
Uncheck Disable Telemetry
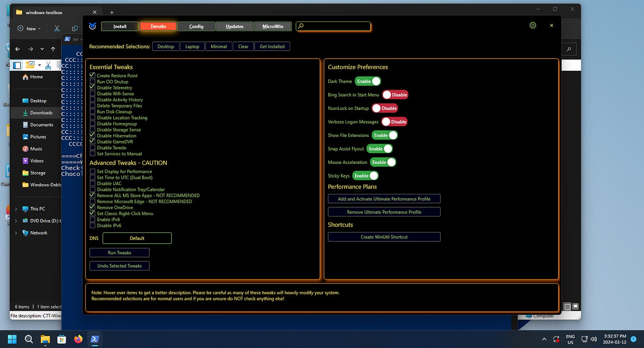(x=92, y=88)
